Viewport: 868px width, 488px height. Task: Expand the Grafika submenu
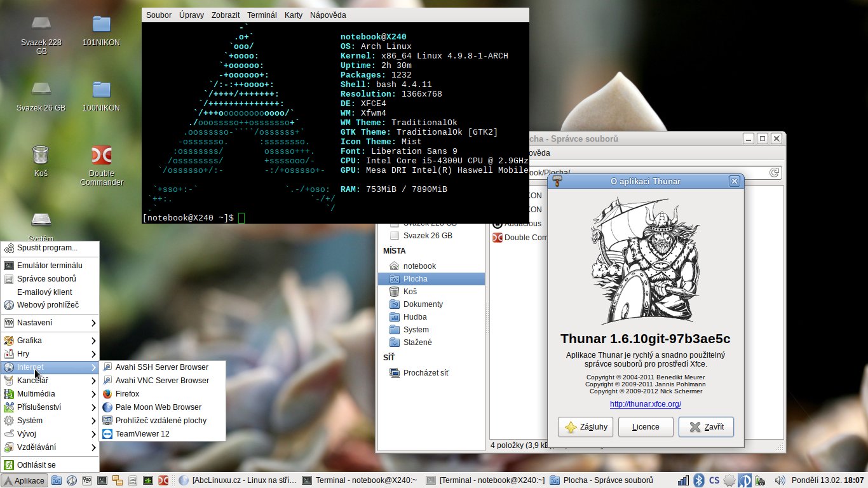(50, 341)
